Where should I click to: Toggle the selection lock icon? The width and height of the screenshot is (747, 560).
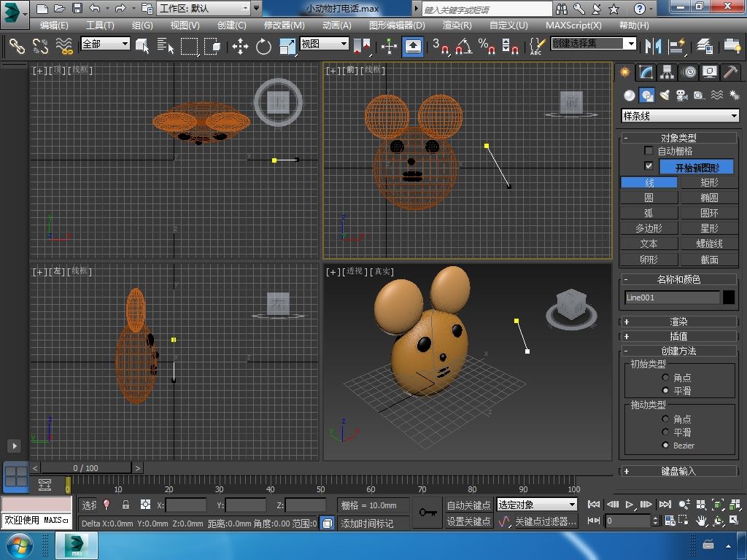point(125,505)
